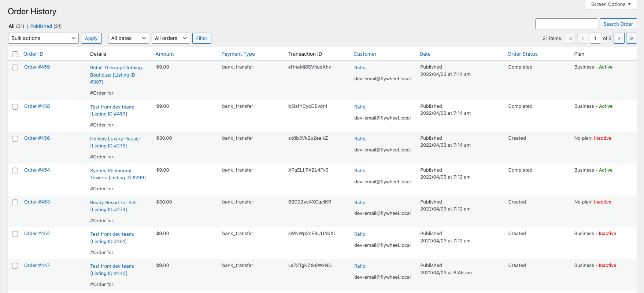644x293 pixels.
Task: Sort orders by Date column
Action: [x=425, y=54]
